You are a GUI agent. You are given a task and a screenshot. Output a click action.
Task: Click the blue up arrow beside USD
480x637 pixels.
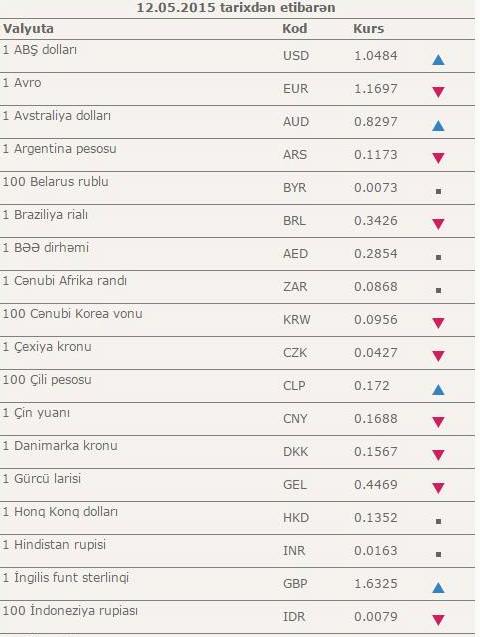pyautogui.click(x=438, y=60)
